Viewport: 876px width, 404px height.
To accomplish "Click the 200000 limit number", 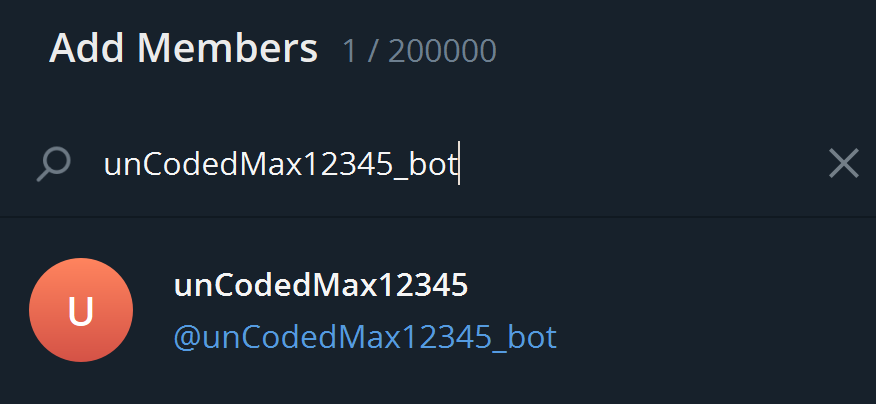I will point(442,51).
